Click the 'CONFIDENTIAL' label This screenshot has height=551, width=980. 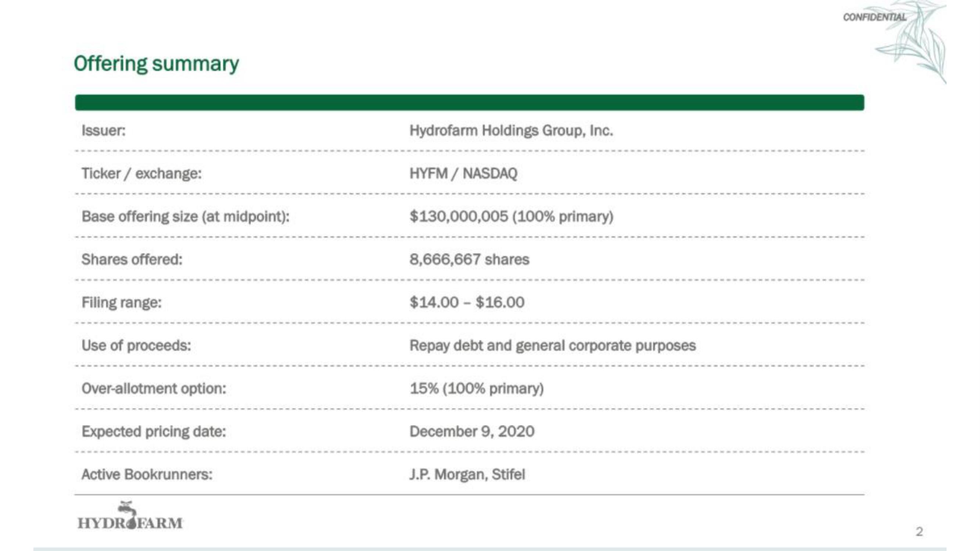coord(875,17)
